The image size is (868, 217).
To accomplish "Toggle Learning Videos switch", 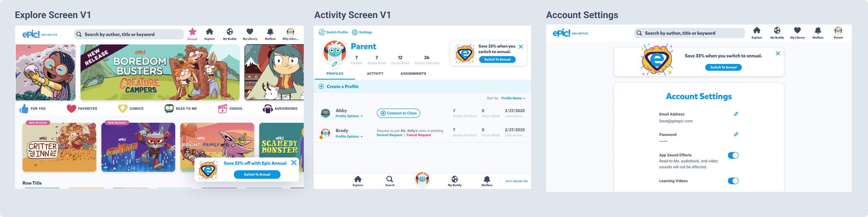I will pyautogui.click(x=733, y=181).
